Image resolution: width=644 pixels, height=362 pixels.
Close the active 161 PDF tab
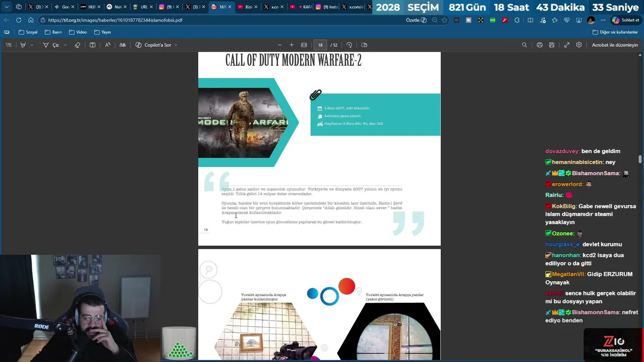pos(230,7)
